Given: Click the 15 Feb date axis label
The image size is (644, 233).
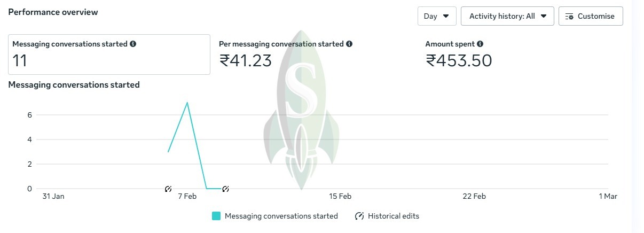Looking at the screenshot, I should tap(340, 197).
